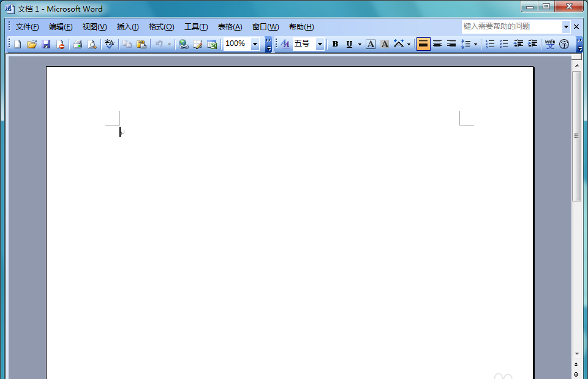This screenshot has height=379, width=588.
Task: Run spelling and grammar check
Action: (x=110, y=44)
